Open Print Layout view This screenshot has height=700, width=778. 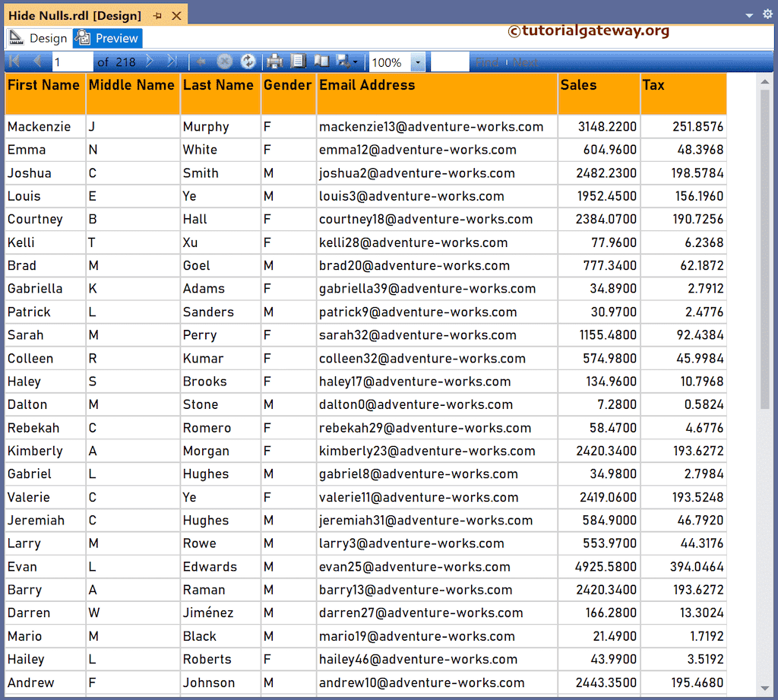pos(297,62)
